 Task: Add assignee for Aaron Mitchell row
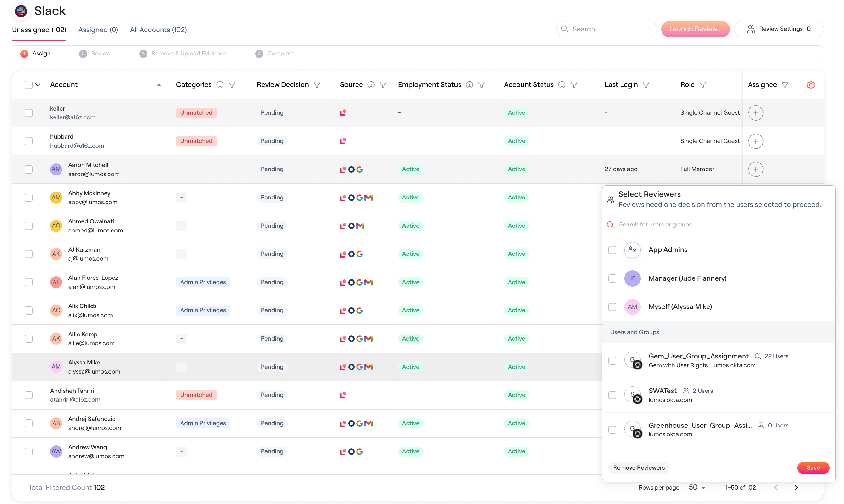tap(756, 169)
